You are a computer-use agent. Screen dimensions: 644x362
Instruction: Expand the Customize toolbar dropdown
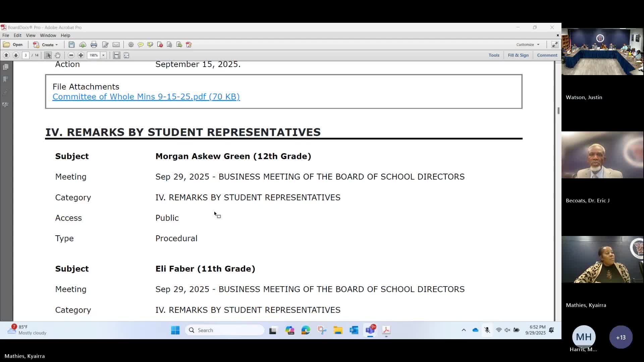(528, 45)
